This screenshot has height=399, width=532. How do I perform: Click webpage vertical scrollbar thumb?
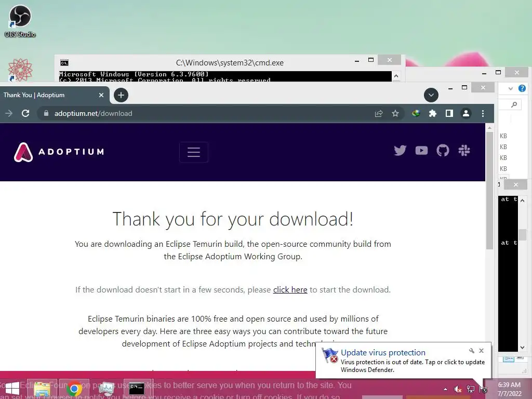click(x=489, y=191)
